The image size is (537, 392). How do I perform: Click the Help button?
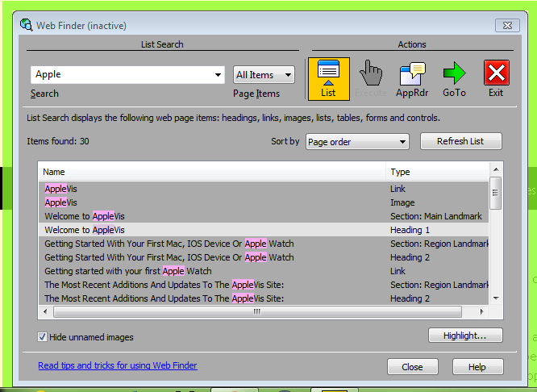pyautogui.click(x=477, y=367)
